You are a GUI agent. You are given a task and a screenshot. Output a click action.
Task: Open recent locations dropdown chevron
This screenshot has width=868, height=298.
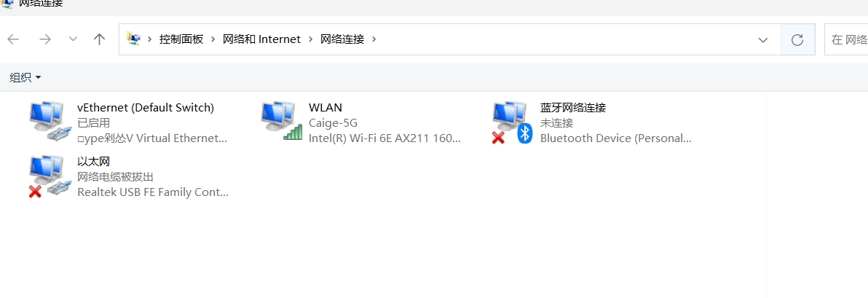(73, 39)
